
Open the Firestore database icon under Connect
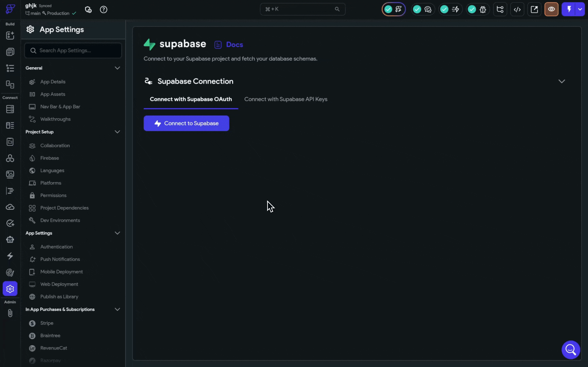(10, 109)
